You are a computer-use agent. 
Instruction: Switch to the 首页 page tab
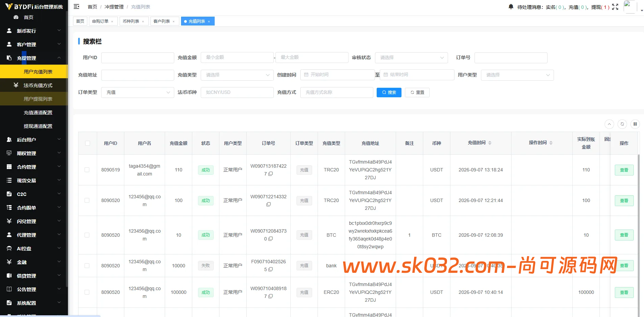click(x=80, y=21)
